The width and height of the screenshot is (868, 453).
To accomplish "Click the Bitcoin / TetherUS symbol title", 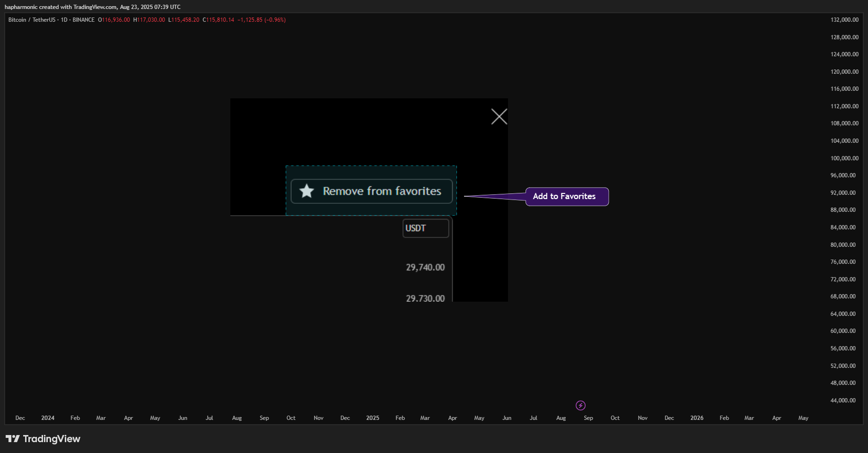I will pyautogui.click(x=32, y=20).
